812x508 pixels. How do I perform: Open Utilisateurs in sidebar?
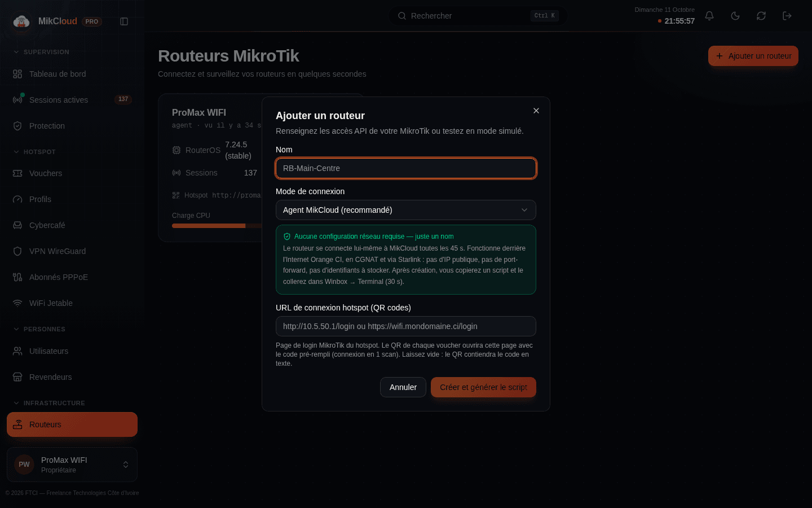72,351
